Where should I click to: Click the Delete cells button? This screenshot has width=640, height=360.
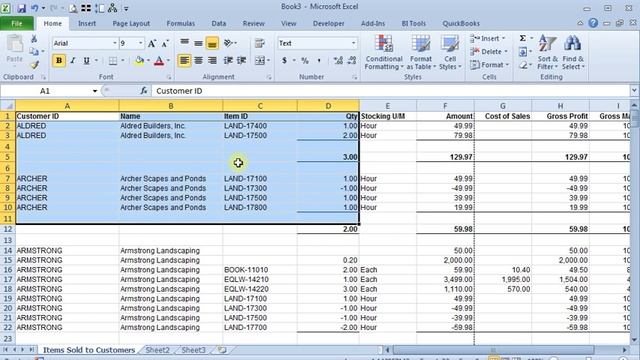489,51
